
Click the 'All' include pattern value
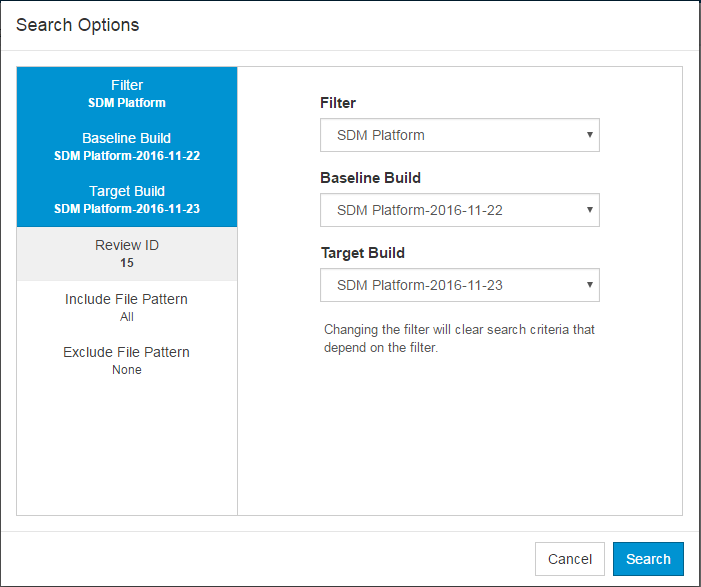click(x=127, y=317)
